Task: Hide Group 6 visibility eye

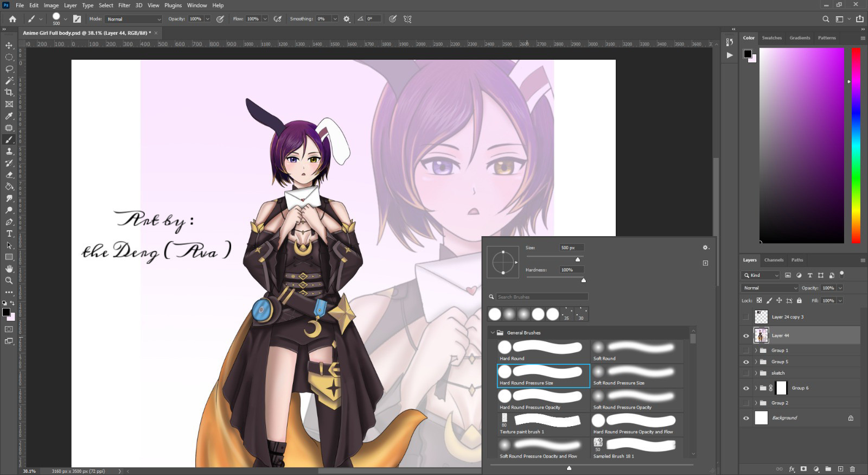Action: click(746, 388)
